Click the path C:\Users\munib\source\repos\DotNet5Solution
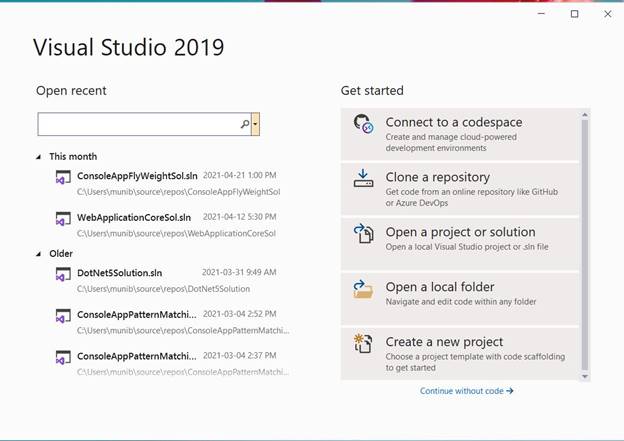This screenshot has height=441, width=624. pos(164,289)
